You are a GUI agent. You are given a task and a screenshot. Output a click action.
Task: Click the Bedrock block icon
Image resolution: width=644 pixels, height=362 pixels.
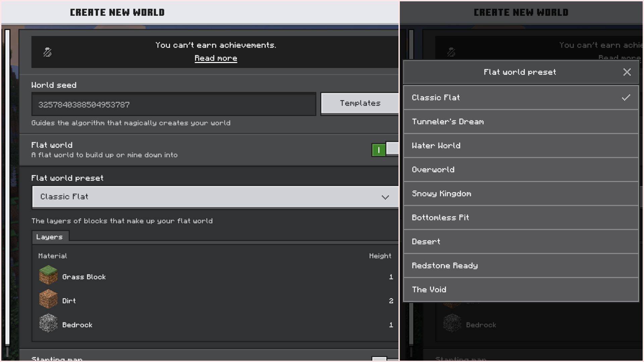[48, 323]
